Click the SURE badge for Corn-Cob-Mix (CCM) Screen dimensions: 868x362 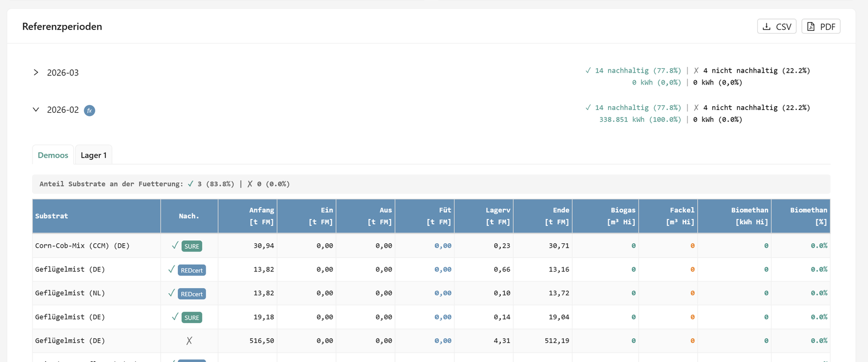[x=192, y=246]
